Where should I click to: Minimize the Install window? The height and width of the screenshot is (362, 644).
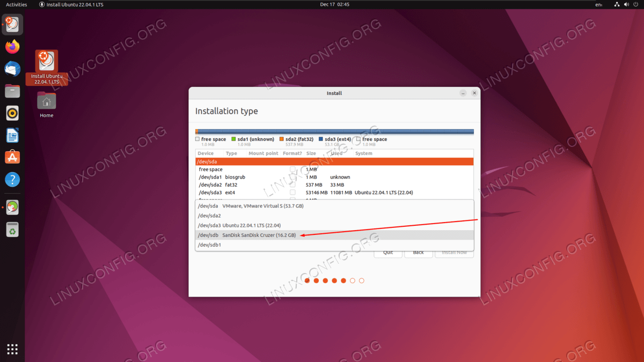pyautogui.click(x=463, y=93)
